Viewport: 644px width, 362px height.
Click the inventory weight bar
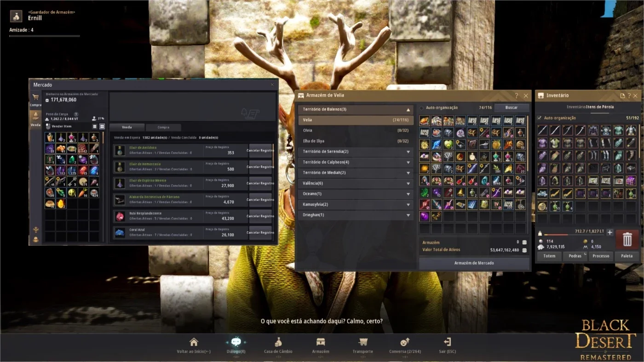pos(574,235)
